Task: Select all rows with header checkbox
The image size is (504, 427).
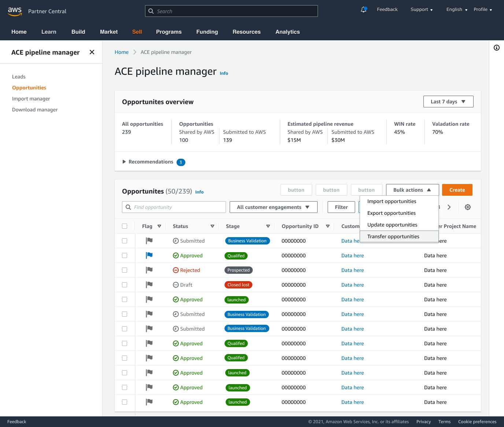Action: tap(125, 226)
